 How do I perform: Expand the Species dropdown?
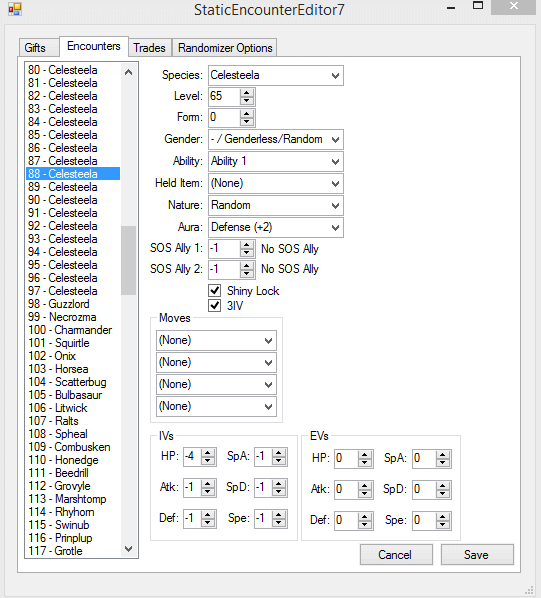coord(335,76)
